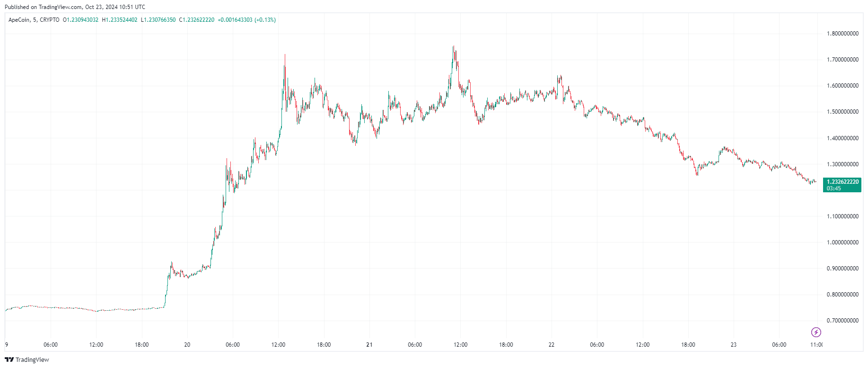This screenshot has width=868, height=368.
Task: Click the date label 23 on time axis
Action: coord(734,345)
